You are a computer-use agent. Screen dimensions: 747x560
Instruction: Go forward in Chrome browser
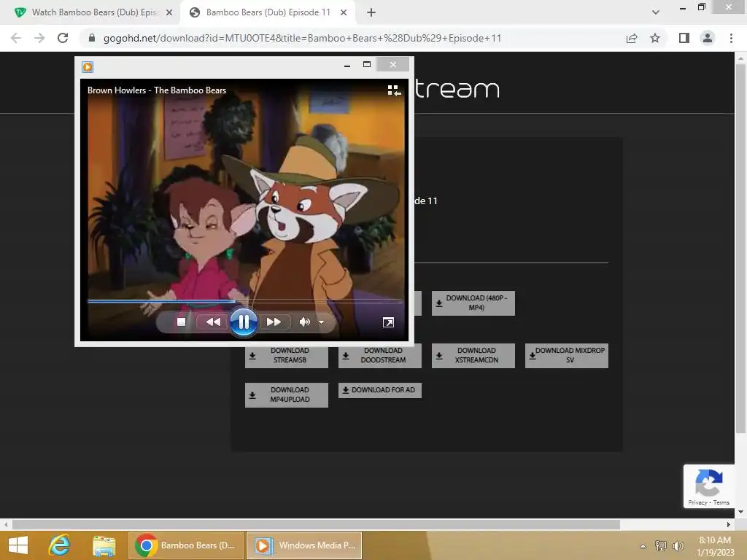pyautogui.click(x=39, y=38)
